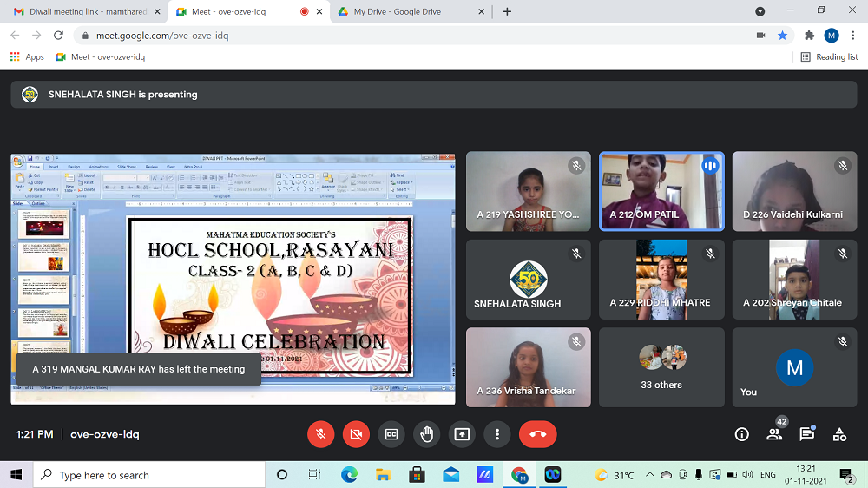Select OM PATIL video tile
The width and height of the screenshot is (868, 488).
(661, 191)
